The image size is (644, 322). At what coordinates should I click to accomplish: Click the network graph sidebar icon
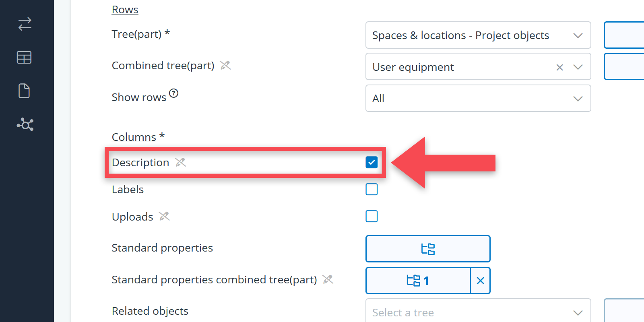pyautogui.click(x=25, y=124)
